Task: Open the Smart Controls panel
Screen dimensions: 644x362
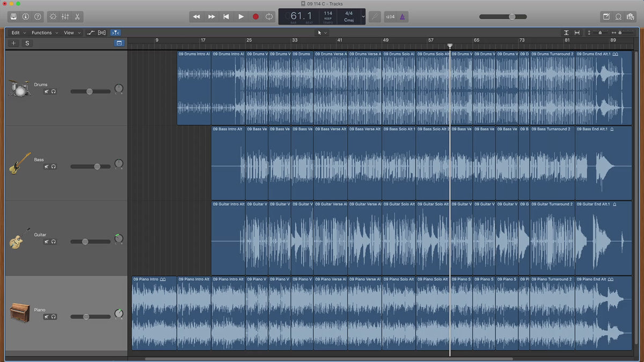Action: click(x=53, y=17)
